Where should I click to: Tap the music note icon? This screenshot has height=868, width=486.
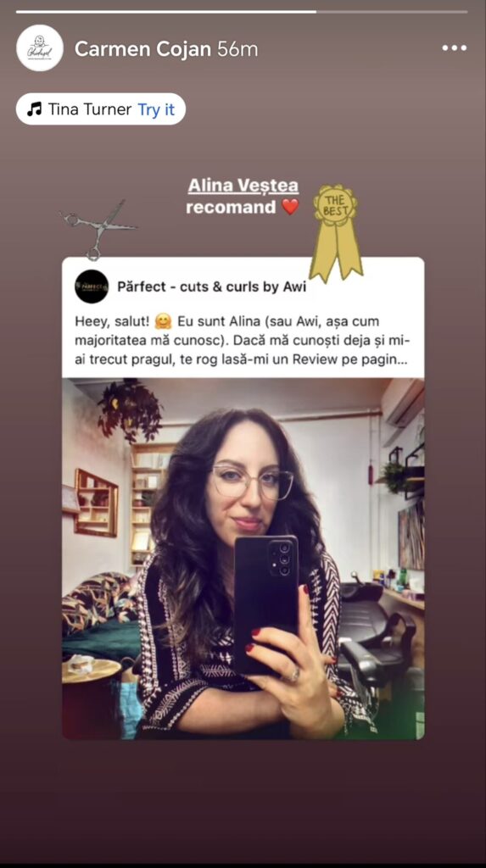35,109
